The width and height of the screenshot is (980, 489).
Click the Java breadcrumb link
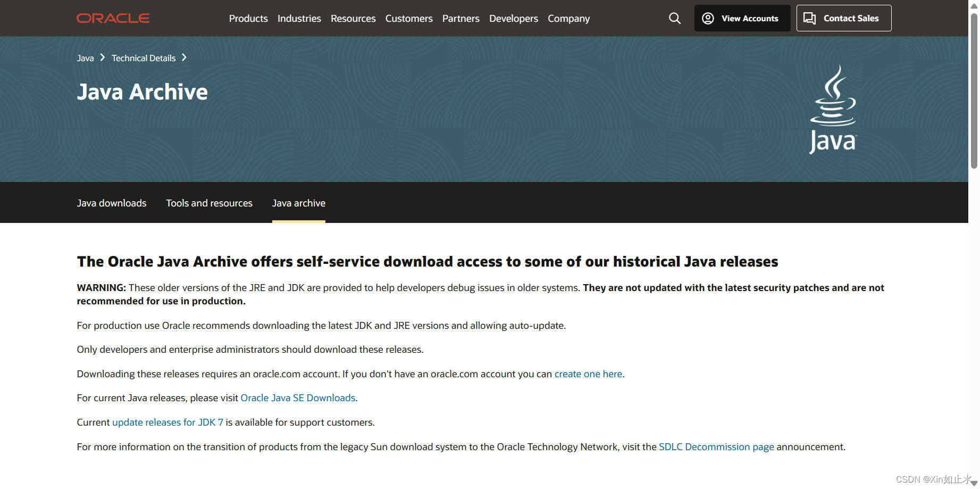(85, 57)
